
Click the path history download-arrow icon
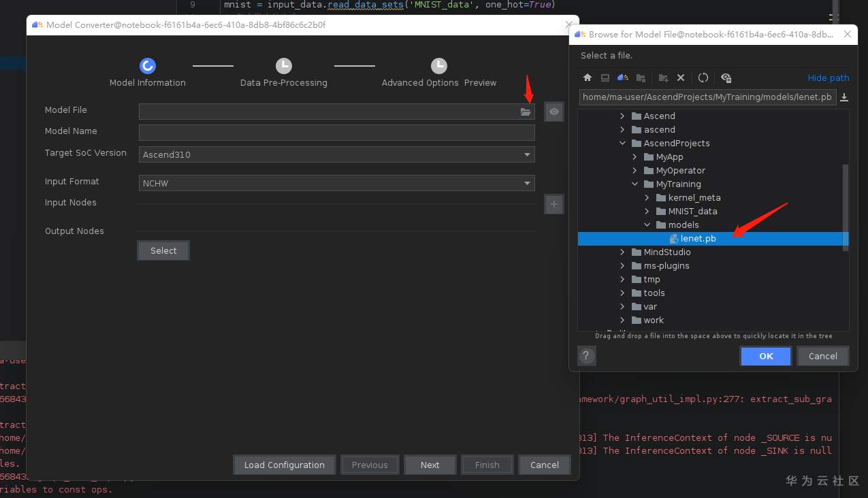coord(844,97)
